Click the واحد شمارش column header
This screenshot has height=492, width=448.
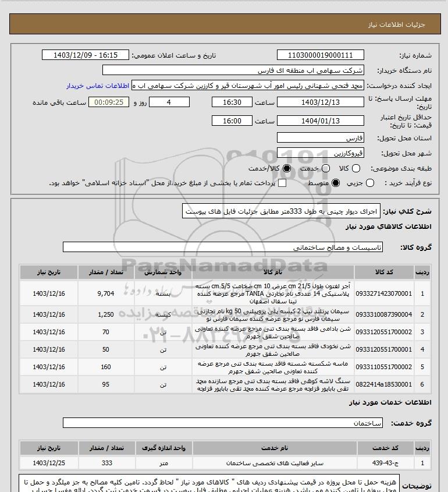[163, 272]
